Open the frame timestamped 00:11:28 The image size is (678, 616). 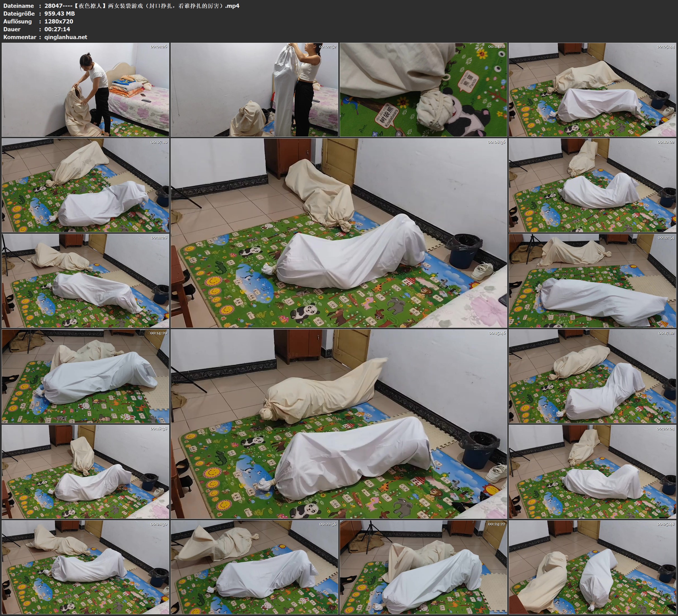[x=85, y=280]
